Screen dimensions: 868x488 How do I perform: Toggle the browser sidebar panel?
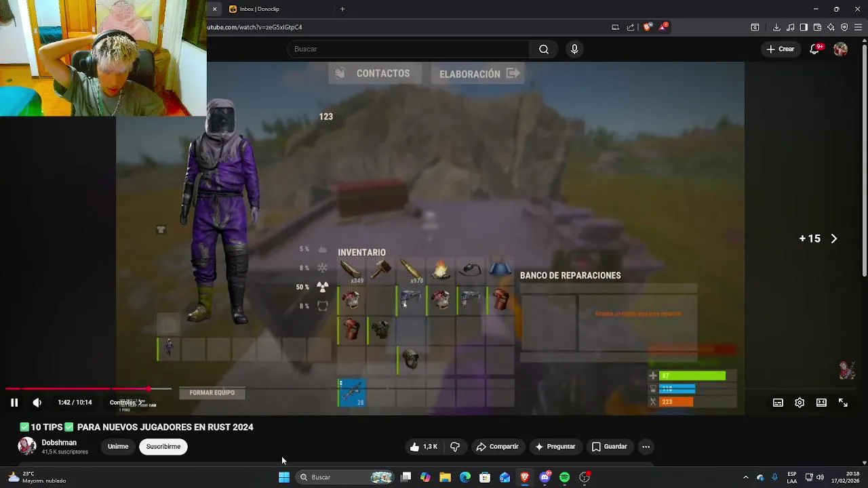804,27
